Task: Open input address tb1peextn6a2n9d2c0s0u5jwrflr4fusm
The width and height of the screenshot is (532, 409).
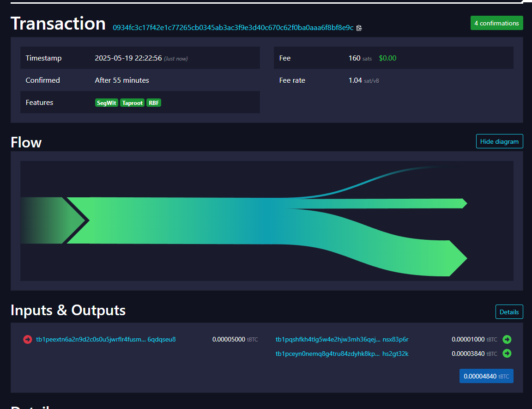Action: 106,339
